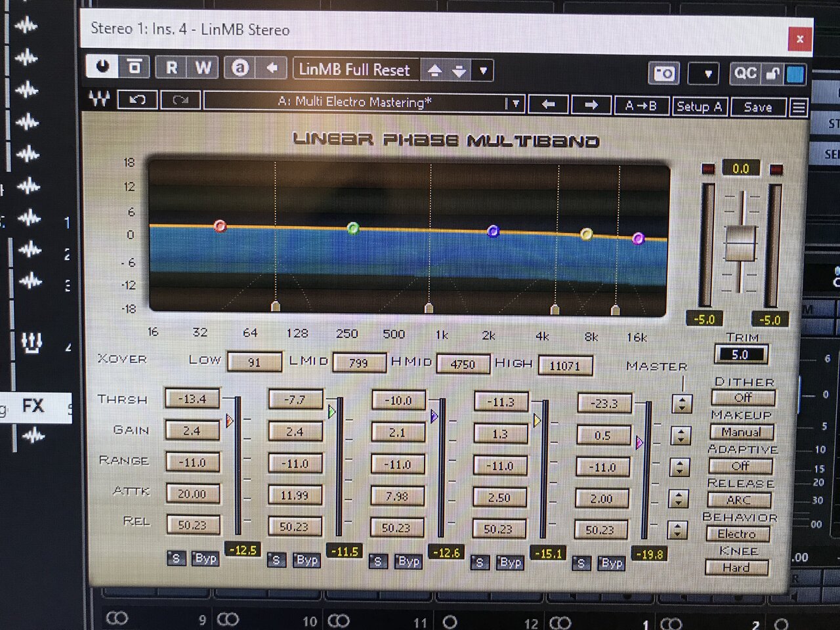Change Knee setting from Hard
This screenshot has height=630, width=840.
click(x=736, y=568)
